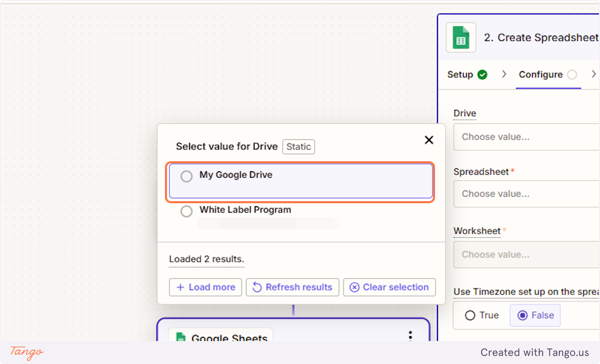Open the three-dot menu on Google Sheets card
The image size is (600, 364).
tap(410, 336)
